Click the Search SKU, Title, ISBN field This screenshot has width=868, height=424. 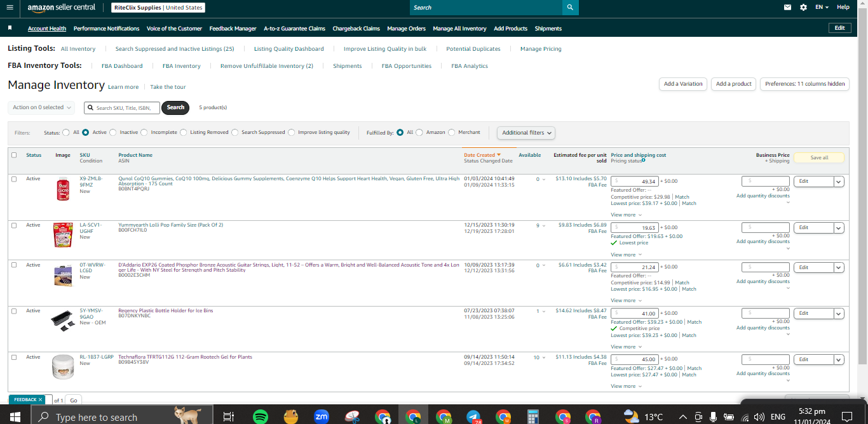point(121,108)
